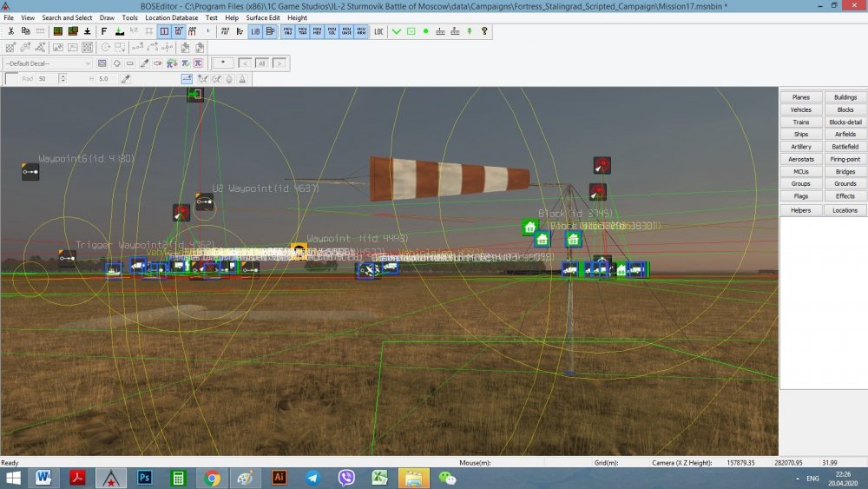
Task: Select the Waypoint6 node icon
Action: click(30, 172)
